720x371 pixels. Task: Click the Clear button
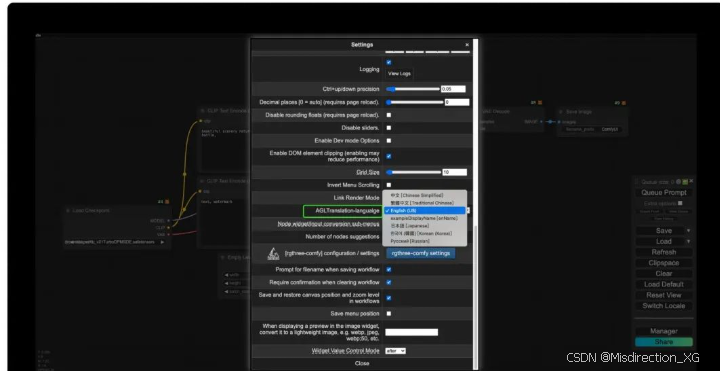tap(664, 274)
